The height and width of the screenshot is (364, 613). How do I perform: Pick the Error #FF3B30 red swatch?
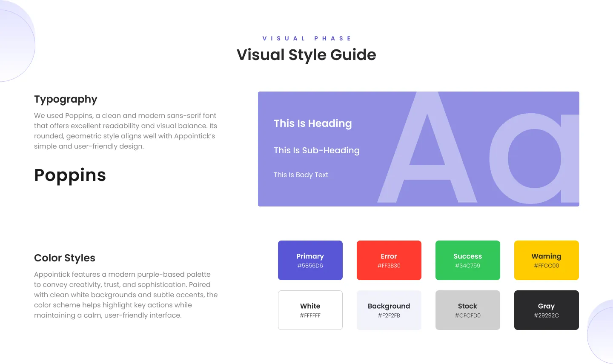389,260
